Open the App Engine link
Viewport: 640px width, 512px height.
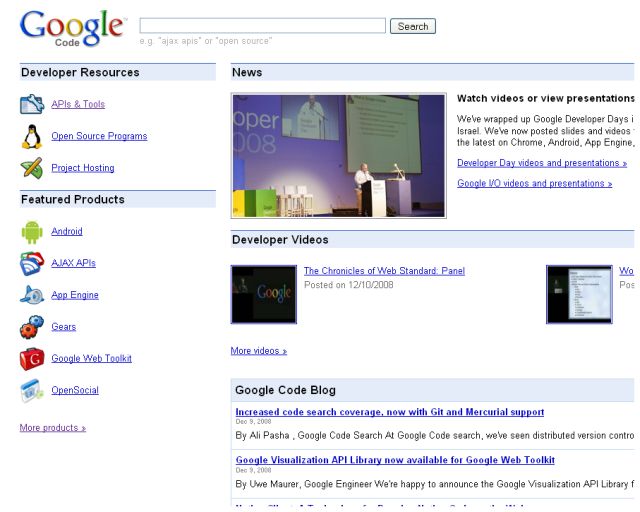75,295
